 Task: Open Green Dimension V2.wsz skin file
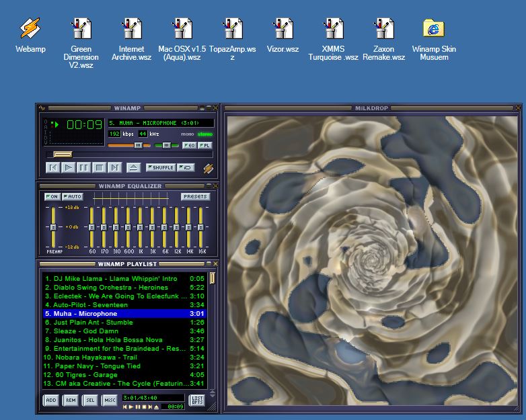pos(81,42)
